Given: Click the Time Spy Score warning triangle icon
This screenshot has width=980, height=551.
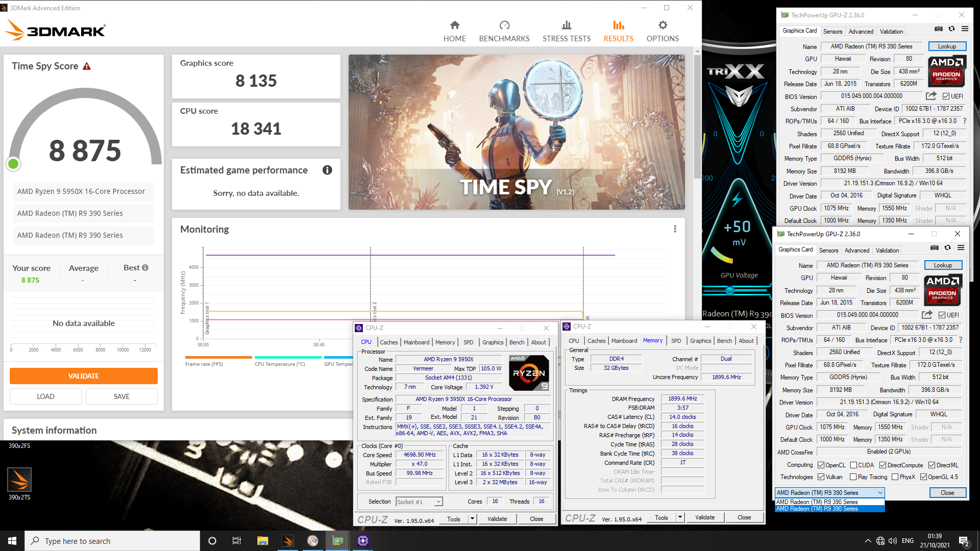Looking at the screenshot, I should (x=87, y=66).
